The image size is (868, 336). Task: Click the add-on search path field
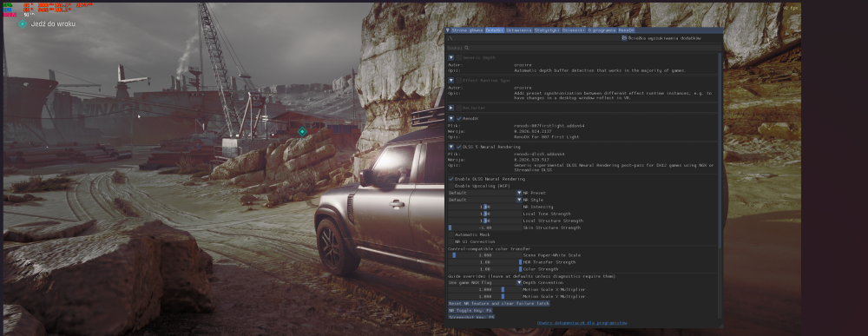point(534,38)
